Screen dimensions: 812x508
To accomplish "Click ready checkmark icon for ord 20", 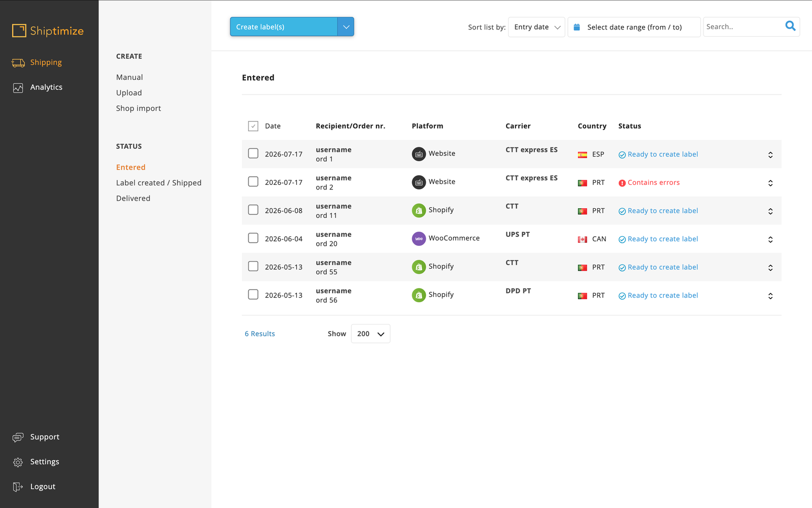I will click(622, 239).
